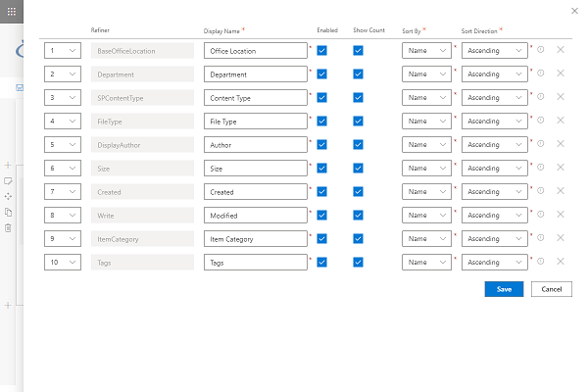Image resolution: width=588 pixels, height=392 pixels.
Task: Open the order dropdown for row 10
Action: (x=63, y=263)
